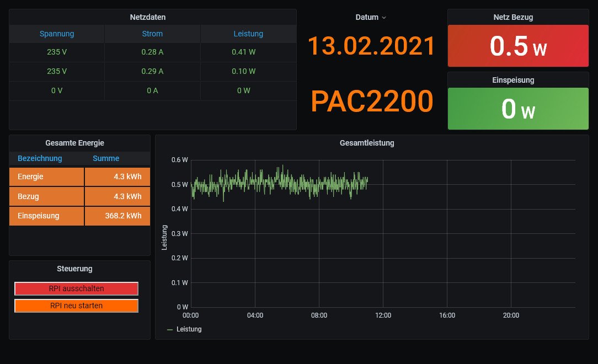Open the Gesamtleistung panel title menu
This screenshot has width=598, height=364.
(367, 143)
